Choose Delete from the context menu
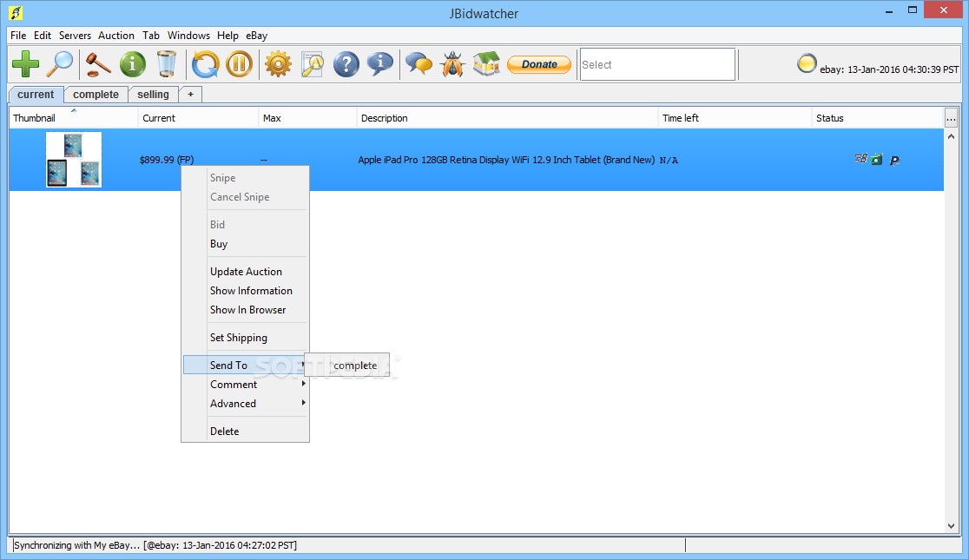969x560 pixels. pyautogui.click(x=246, y=431)
